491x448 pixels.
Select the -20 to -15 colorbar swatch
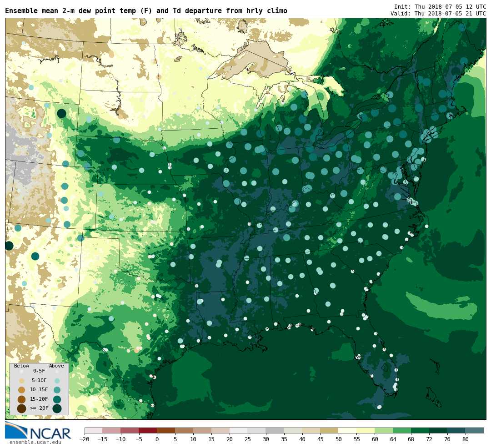(94, 430)
